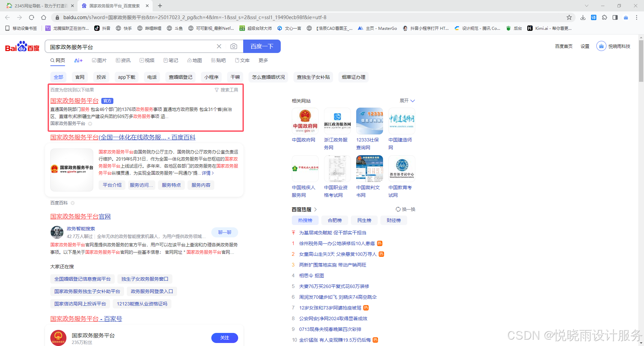Open the tab search chevron in title bar
This screenshot has height=346, width=644.
(x=587, y=6)
